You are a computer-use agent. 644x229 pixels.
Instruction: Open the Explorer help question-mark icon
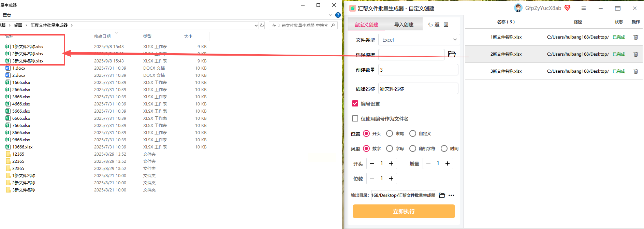click(x=338, y=15)
